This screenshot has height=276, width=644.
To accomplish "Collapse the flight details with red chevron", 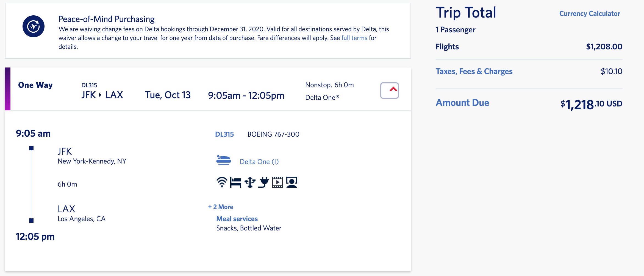I will tap(389, 90).
